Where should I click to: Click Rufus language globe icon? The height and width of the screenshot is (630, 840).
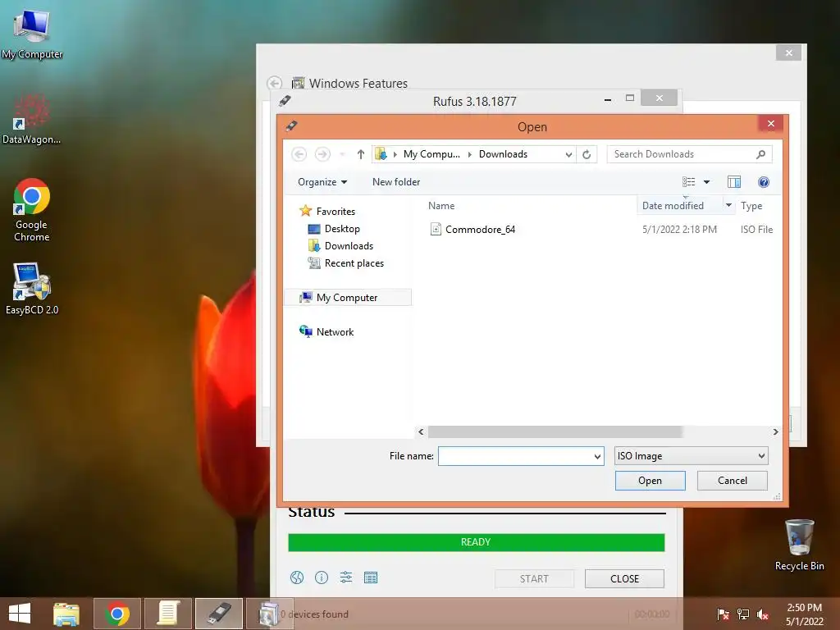(297, 577)
